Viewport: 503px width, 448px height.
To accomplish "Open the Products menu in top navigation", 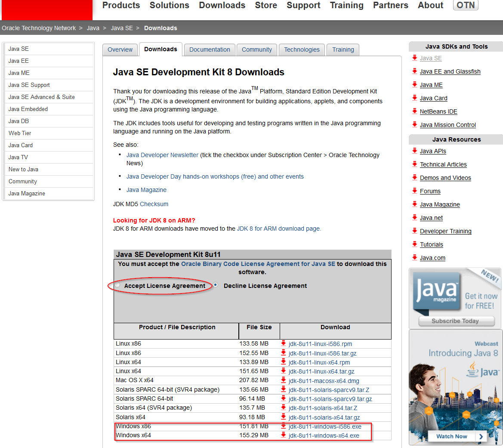I will (121, 5).
